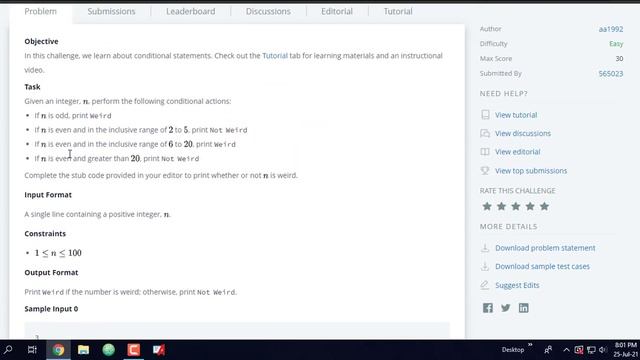
Task: Click the top submissions trophy icon
Action: [x=485, y=171]
